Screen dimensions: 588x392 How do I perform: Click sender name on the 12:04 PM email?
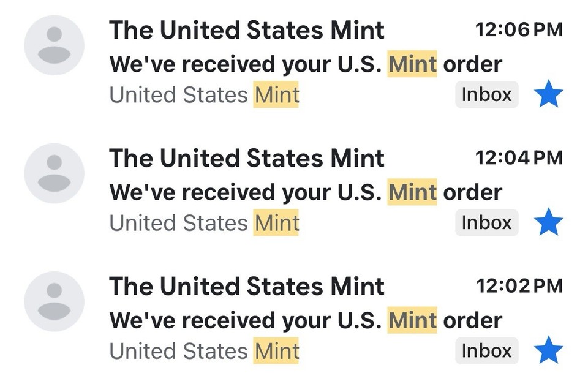click(247, 158)
